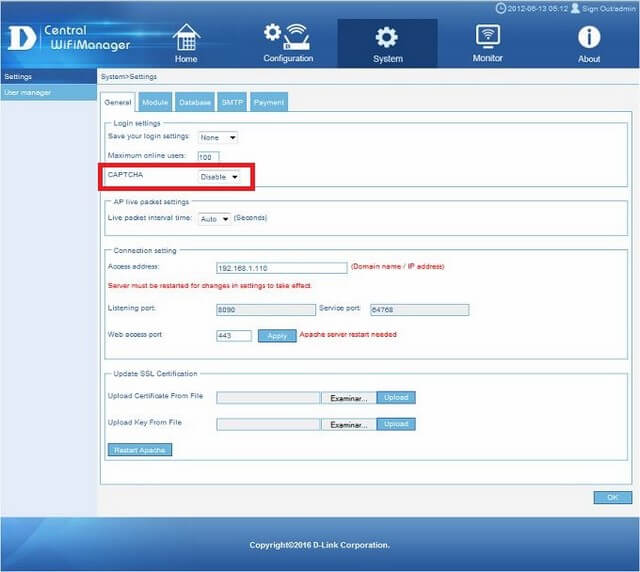Open the About info icon
The width and height of the screenshot is (640, 572).
(589, 37)
